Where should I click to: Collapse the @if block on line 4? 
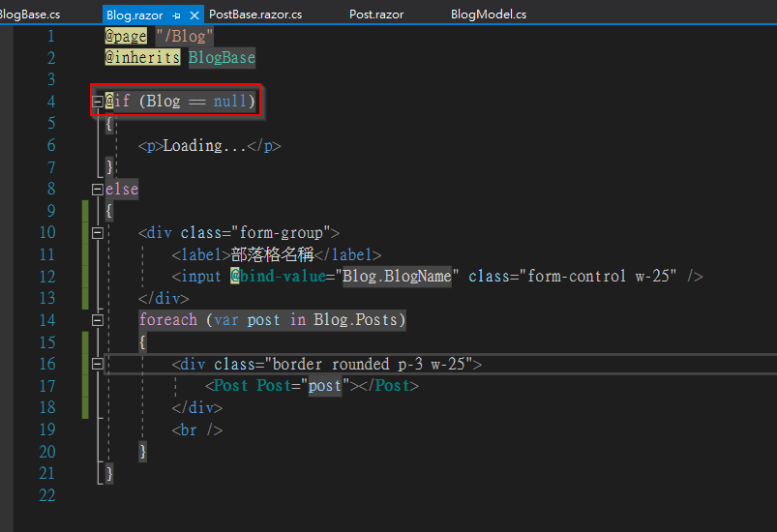coord(98,102)
